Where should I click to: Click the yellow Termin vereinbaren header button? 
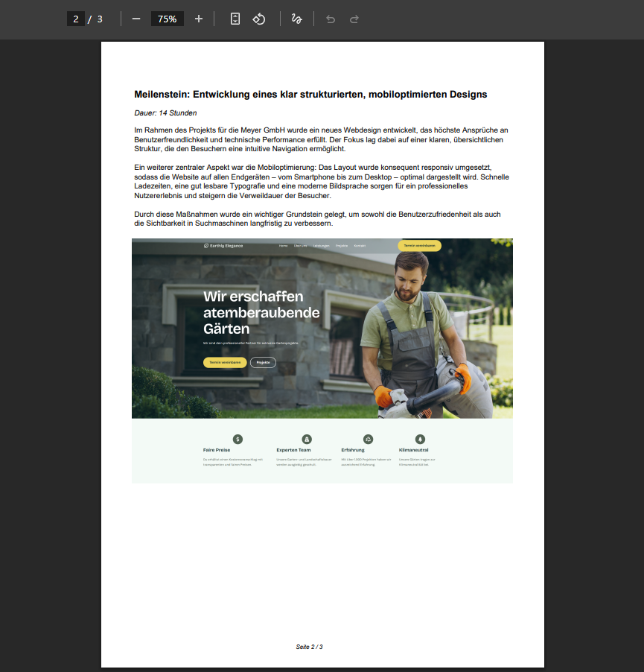point(419,246)
